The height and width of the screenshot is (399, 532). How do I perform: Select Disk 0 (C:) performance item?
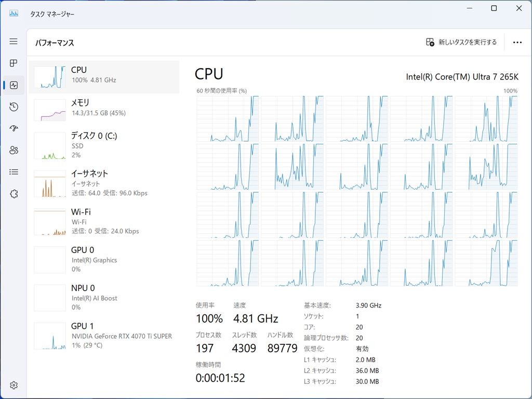pos(104,145)
